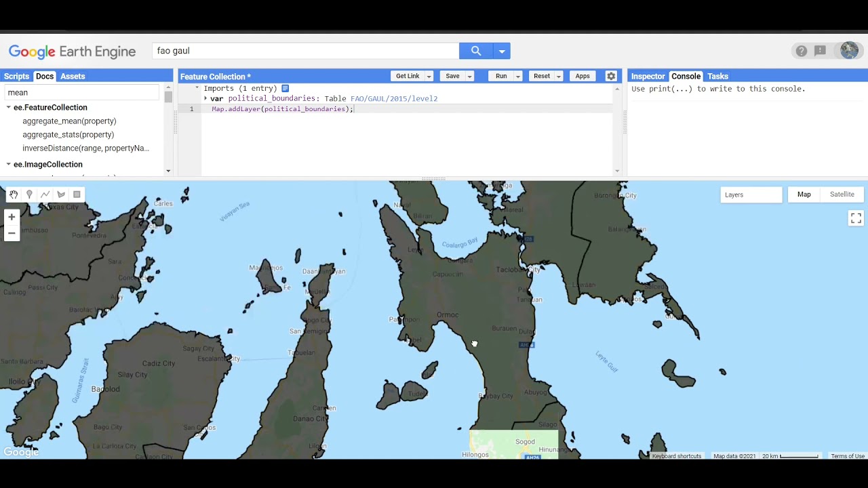Switch to the Docs tab
Image resolution: width=868 pixels, height=488 pixels.
click(45, 76)
